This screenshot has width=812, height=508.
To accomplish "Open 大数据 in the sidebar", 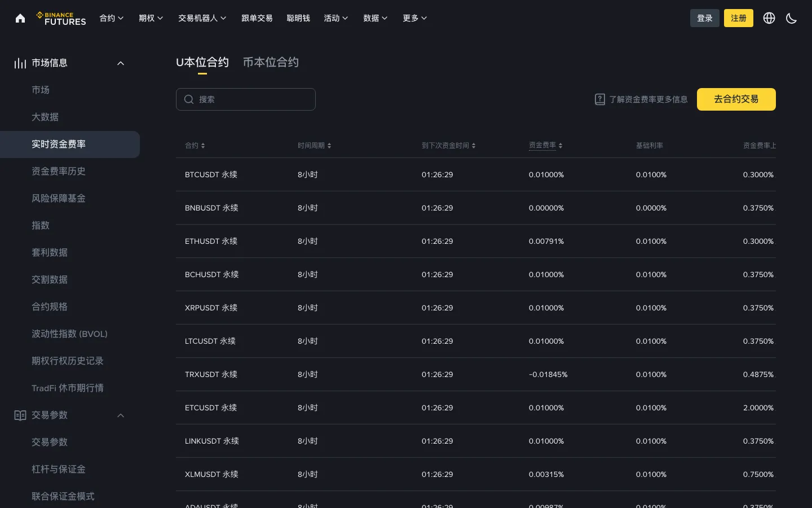I will coord(45,117).
